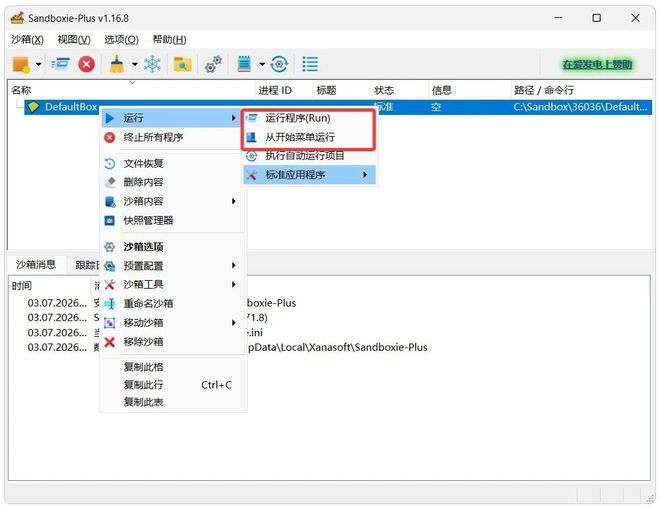Choose 重命名沙箱 in the context menu
660x508 pixels.
pos(172,303)
